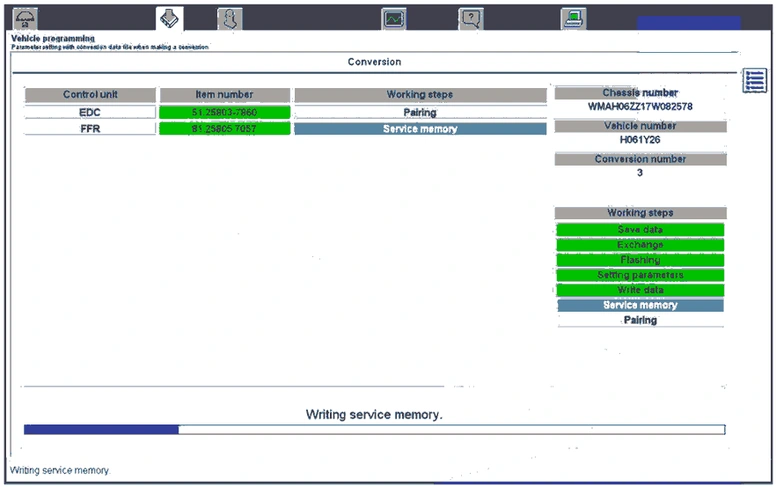Screen dimensions: 776x487
Task: Click the Flashing working step
Action: tap(640, 260)
